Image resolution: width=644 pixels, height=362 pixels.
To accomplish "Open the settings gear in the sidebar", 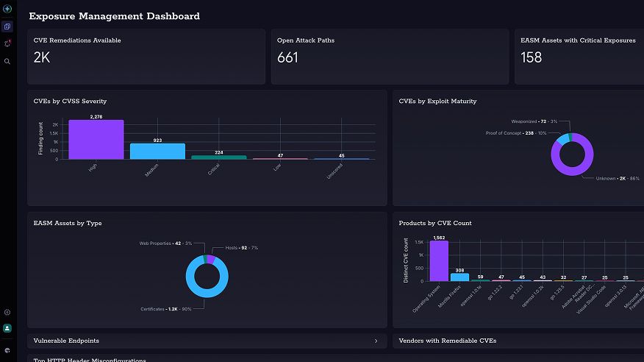I will click(7, 312).
